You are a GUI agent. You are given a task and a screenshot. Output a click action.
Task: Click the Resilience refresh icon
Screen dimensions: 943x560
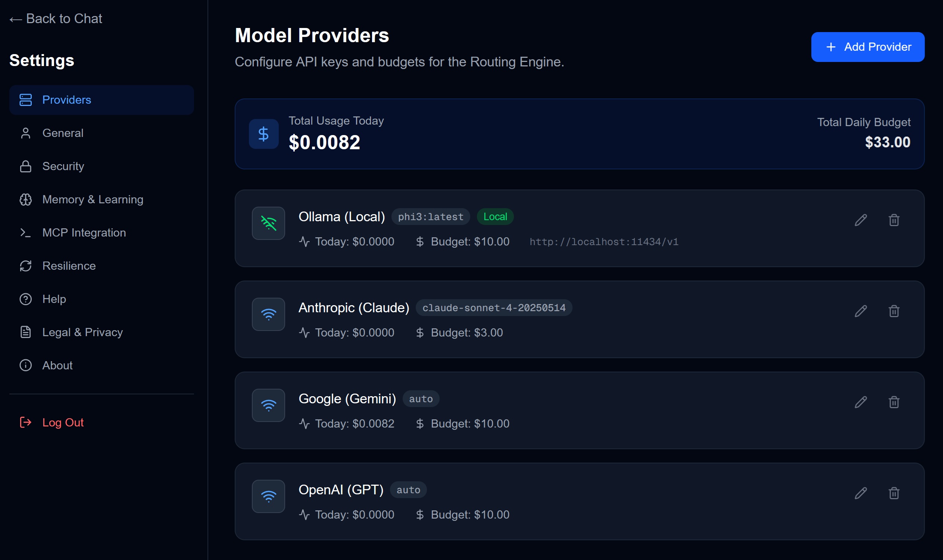25,266
